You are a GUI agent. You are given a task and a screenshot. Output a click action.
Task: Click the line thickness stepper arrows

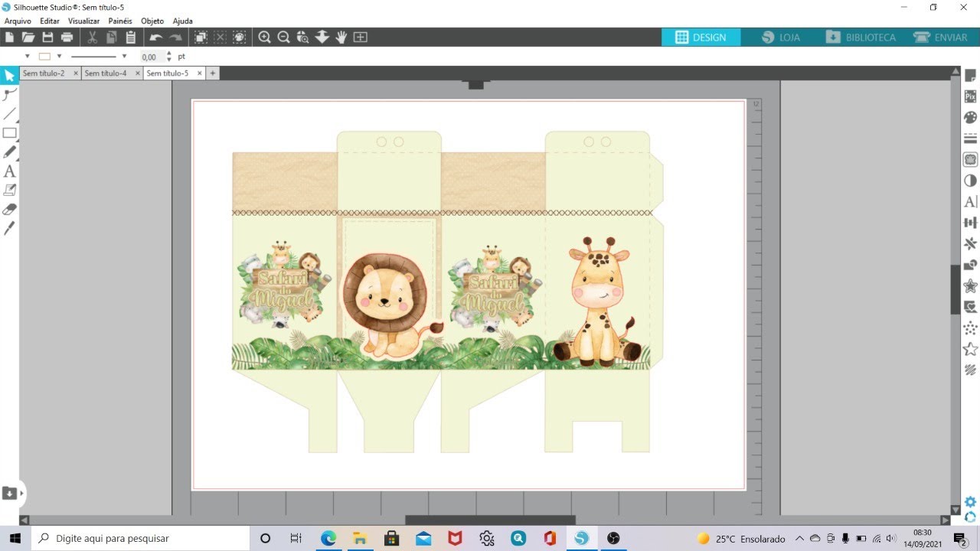click(x=168, y=57)
